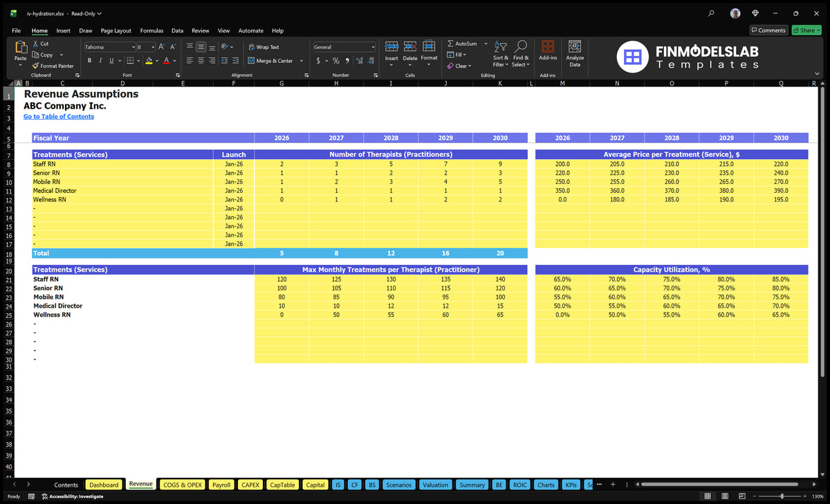Toggle middle vertical alignment
This screenshot has height=504, width=830.
[201, 47]
